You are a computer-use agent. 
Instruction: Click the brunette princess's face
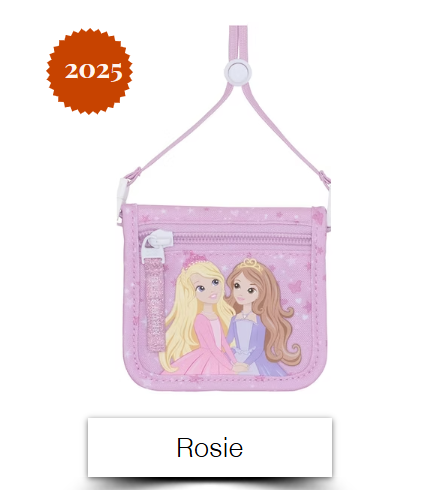[x=245, y=292]
